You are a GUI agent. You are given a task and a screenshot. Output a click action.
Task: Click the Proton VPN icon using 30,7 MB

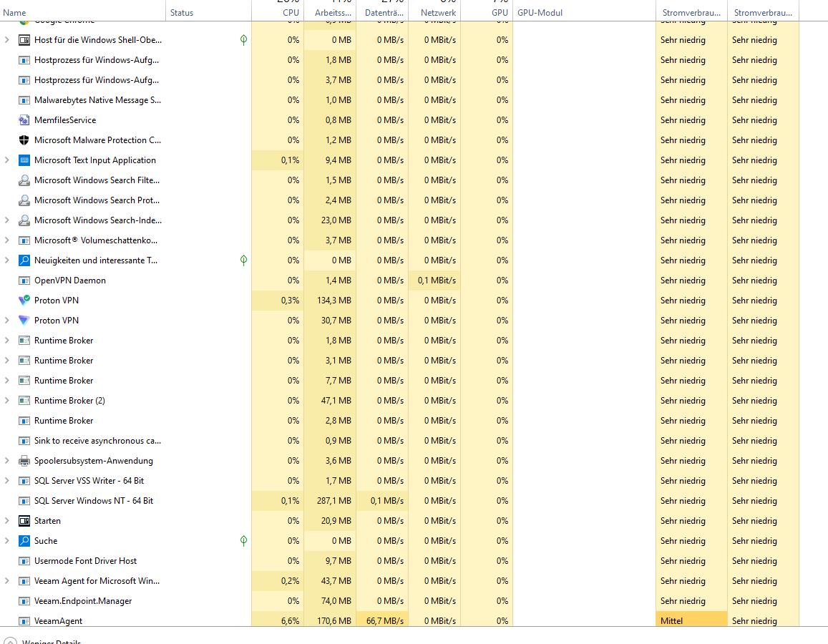tap(24, 321)
